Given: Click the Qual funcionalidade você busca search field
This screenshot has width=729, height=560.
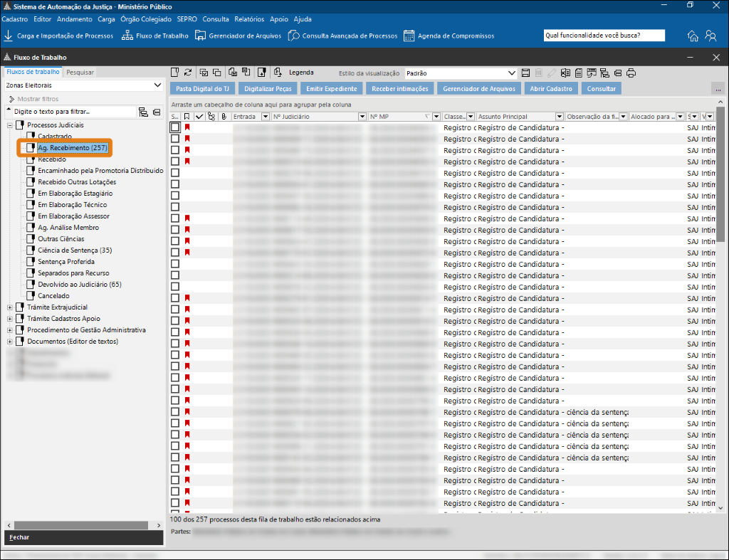Looking at the screenshot, I should [604, 36].
